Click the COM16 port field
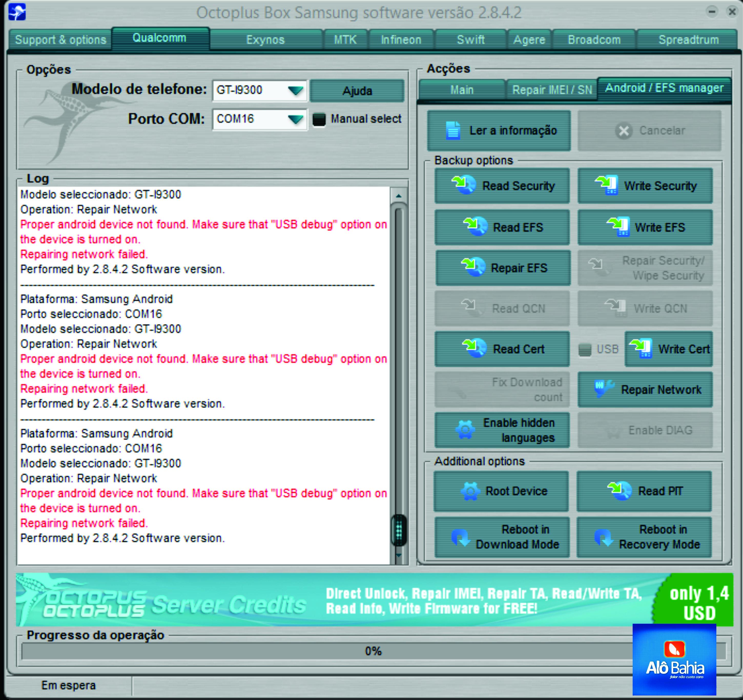 click(260, 119)
